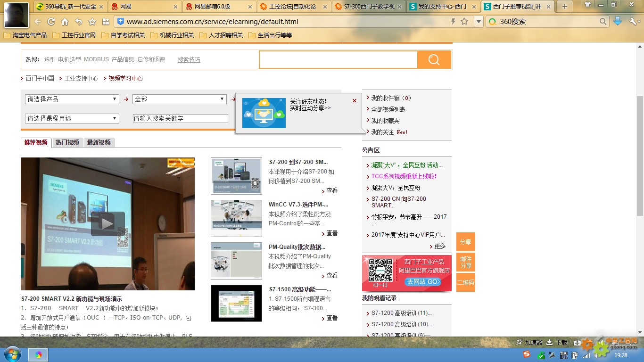Click the download button in status bar
This screenshot has height=362, width=644.
pyautogui.click(x=558, y=342)
